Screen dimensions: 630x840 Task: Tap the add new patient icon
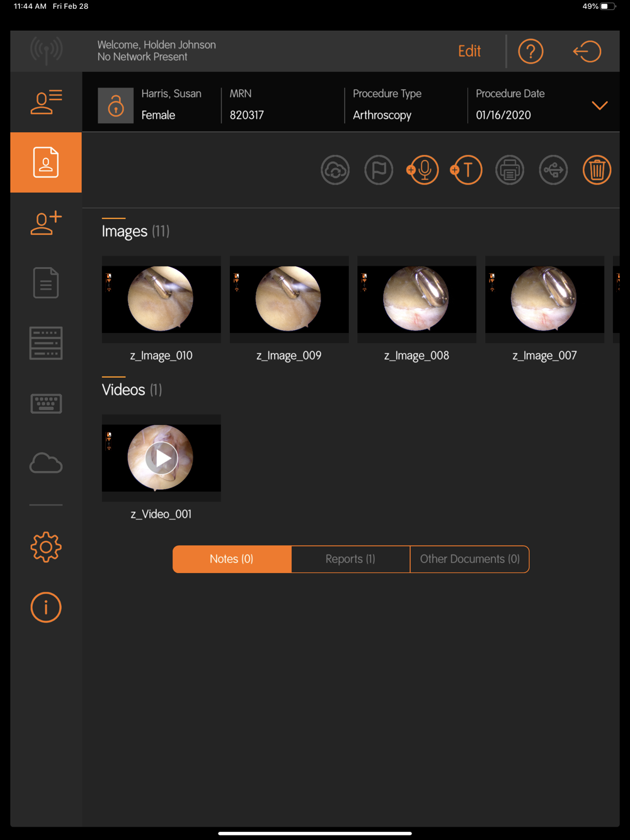point(46,222)
